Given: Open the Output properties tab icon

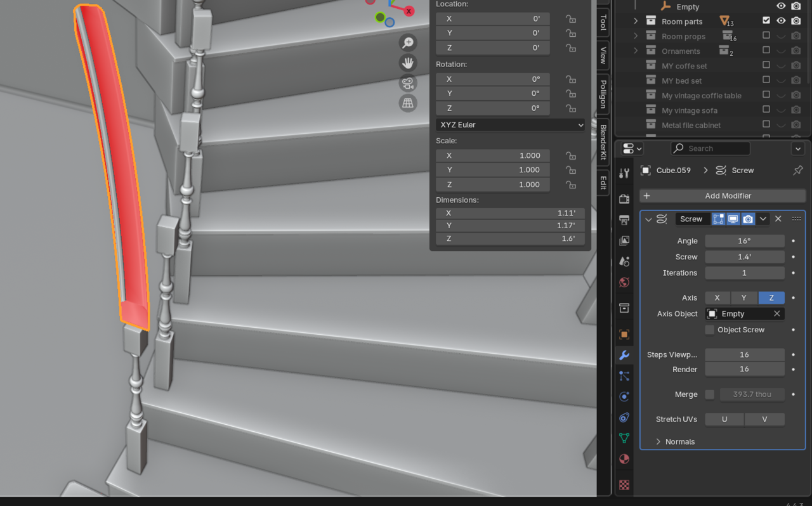Looking at the screenshot, I should (624, 220).
